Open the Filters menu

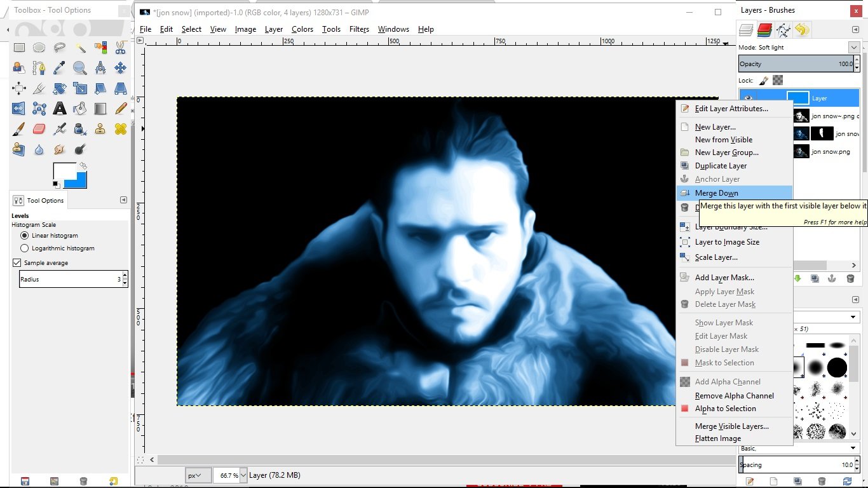coord(359,29)
